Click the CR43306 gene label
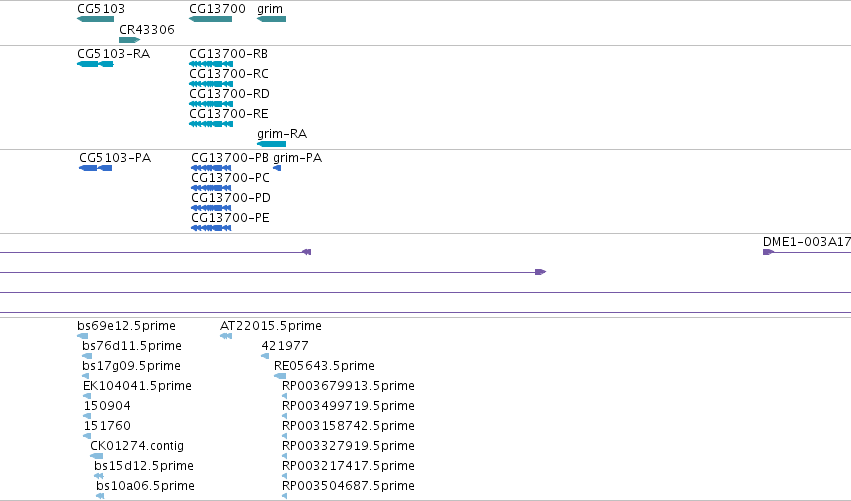The width and height of the screenshot is (851, 501). click(147, 30)
